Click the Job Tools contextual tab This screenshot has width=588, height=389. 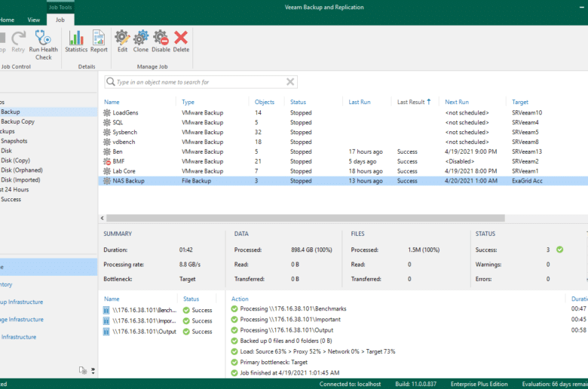(60, 7)
